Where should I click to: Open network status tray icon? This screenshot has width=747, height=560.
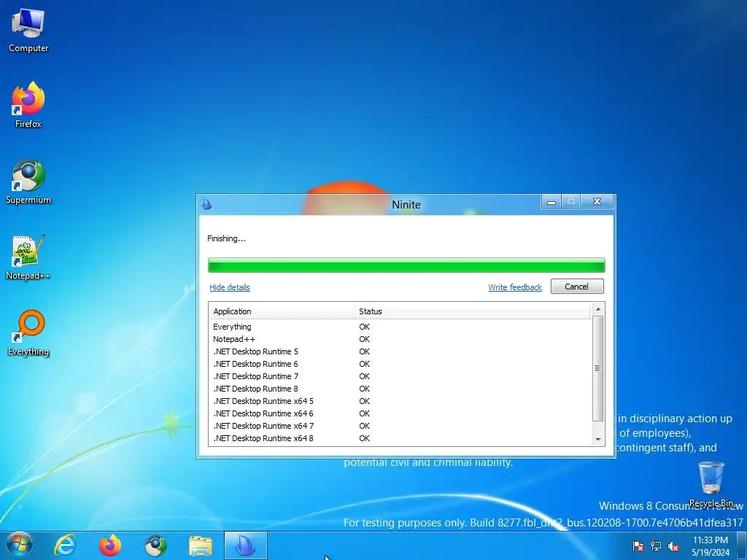coord(656,546)
